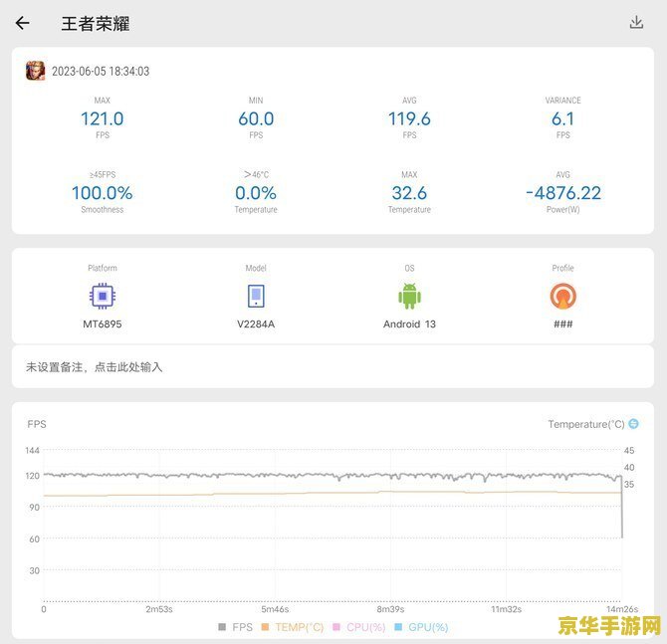
Task: Select the average power value -4876.22
Action: coord(563,193)
